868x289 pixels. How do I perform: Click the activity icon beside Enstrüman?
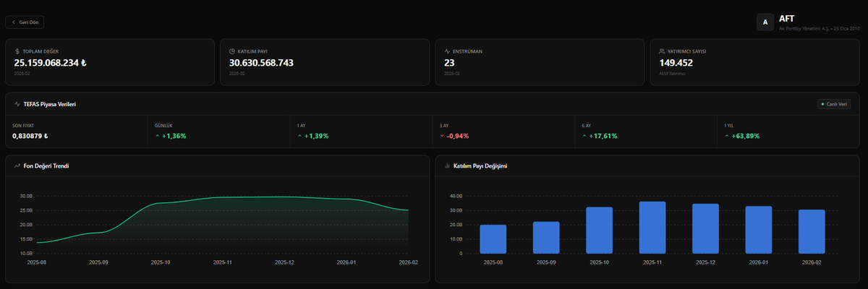447,51
